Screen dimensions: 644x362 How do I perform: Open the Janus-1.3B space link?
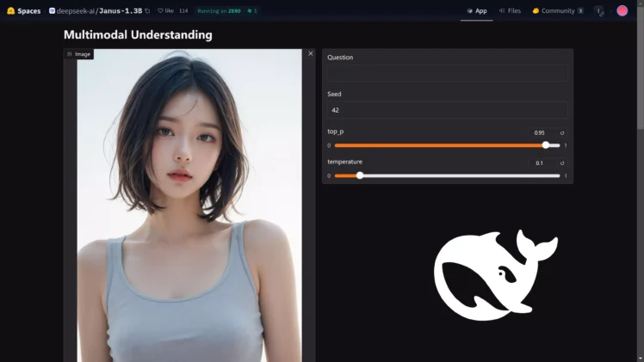[121, 11]
